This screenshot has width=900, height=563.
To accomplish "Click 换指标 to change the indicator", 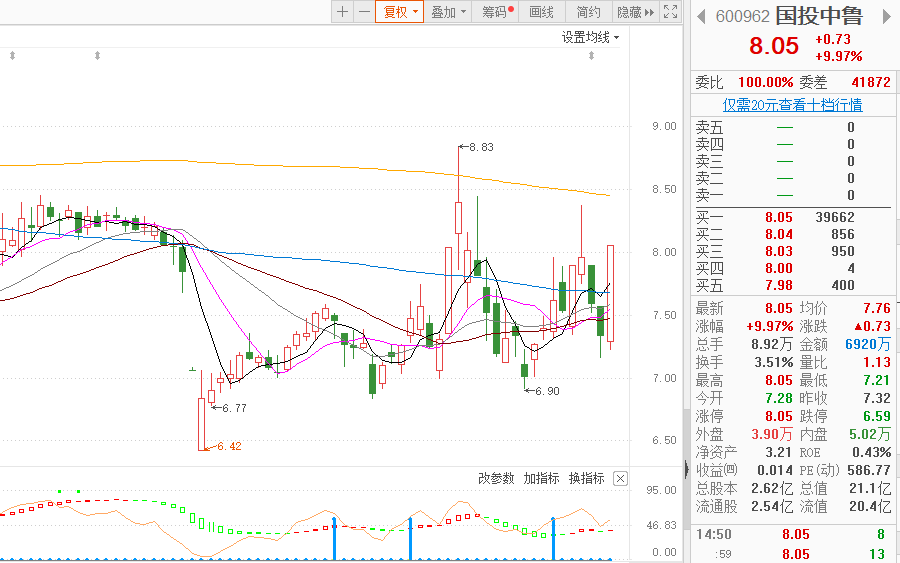I will (x=586, y=479).
